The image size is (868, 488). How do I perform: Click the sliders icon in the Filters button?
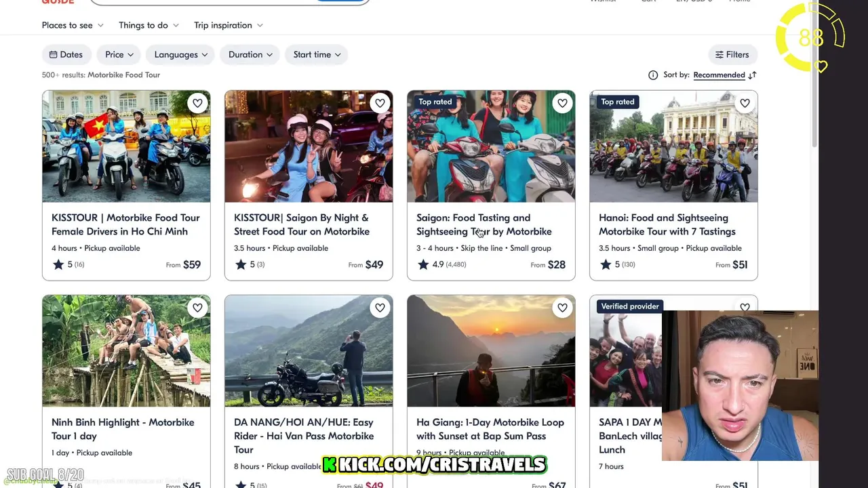click(719, 55)
